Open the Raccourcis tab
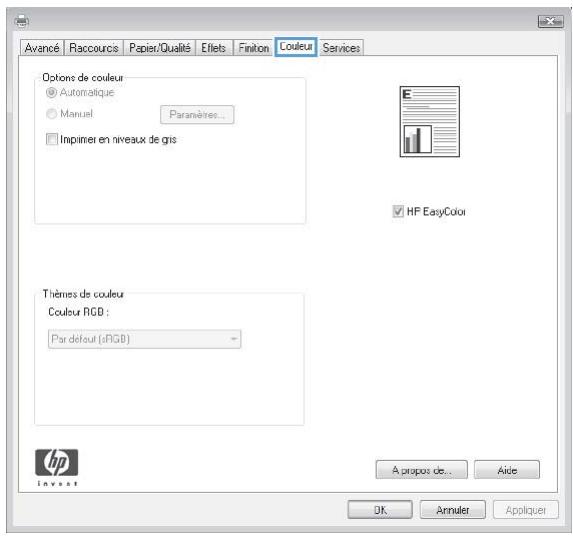 point(94,48)
